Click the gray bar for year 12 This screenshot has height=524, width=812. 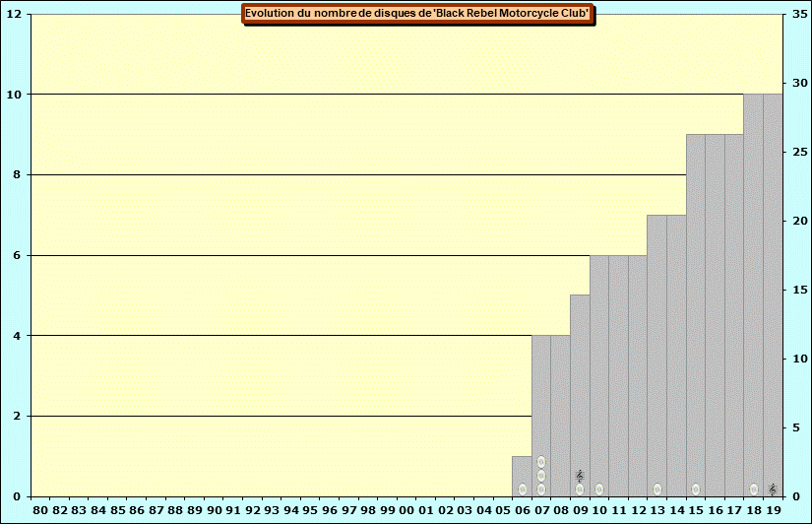click(638, 374)
